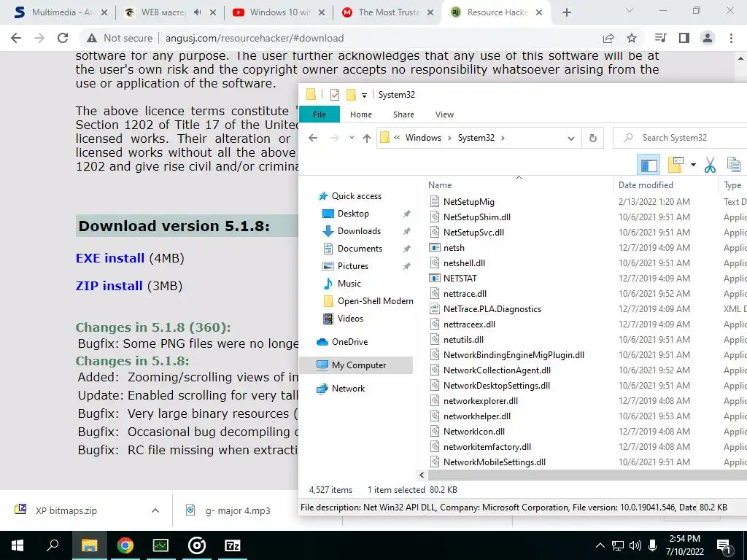Toggle the navigation pane button
Image resolution: width=747 pixels, height=560 pixels.
649,165
